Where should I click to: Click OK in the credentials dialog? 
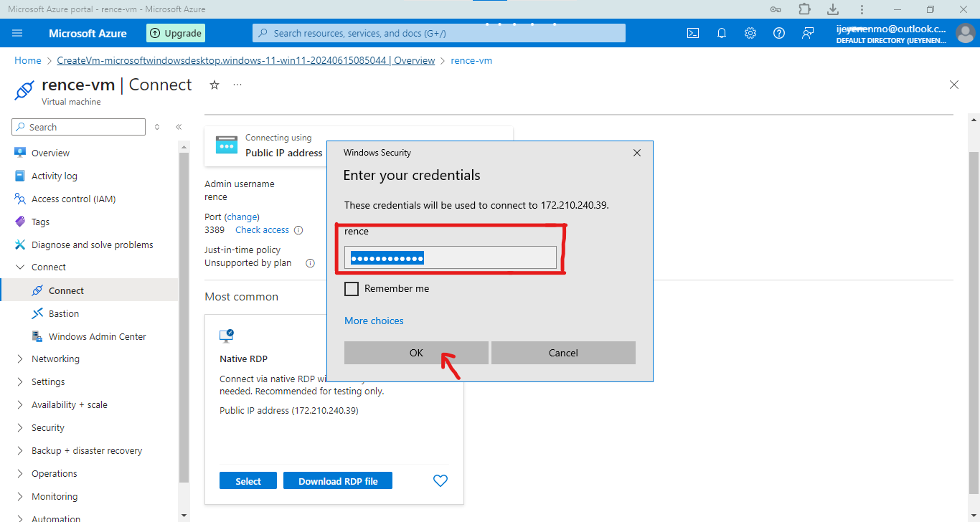click(x=416, y=353)
